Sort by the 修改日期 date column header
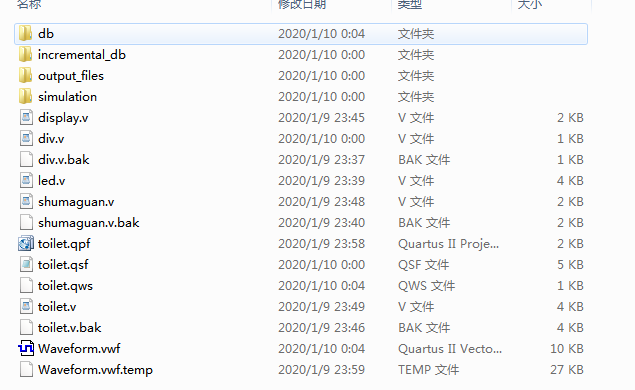 302,4
